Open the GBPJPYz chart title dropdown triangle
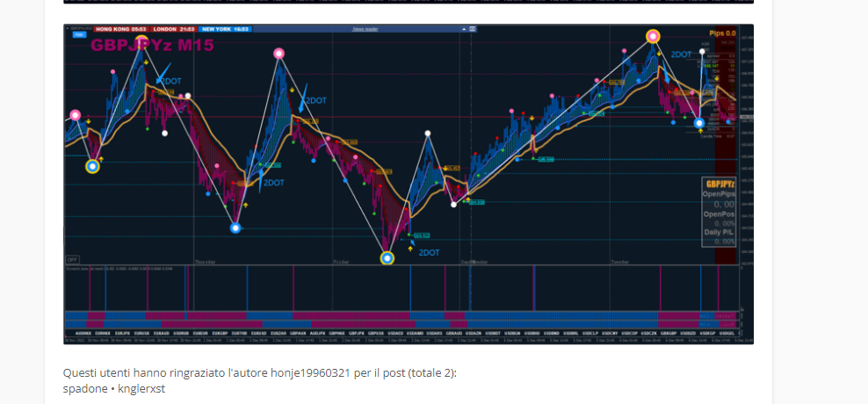 tap(67, 28)
